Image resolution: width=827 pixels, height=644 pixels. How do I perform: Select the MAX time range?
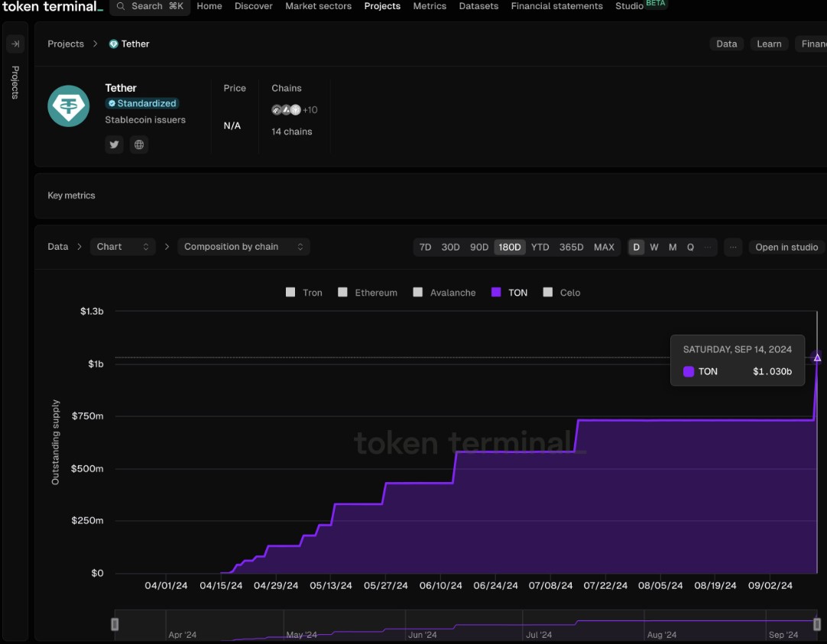click(x=604, y=248)
